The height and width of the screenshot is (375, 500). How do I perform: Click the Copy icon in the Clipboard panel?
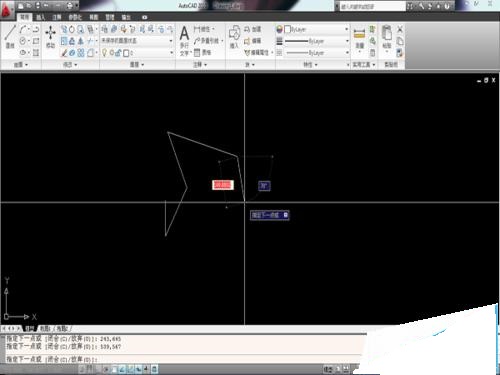pos(400,41)
